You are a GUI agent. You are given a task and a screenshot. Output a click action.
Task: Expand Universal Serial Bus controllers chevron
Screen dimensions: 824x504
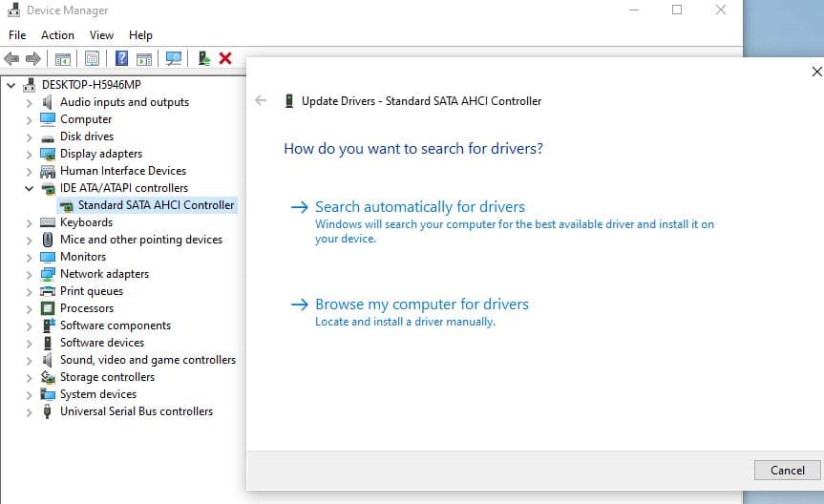pos(29,412)
